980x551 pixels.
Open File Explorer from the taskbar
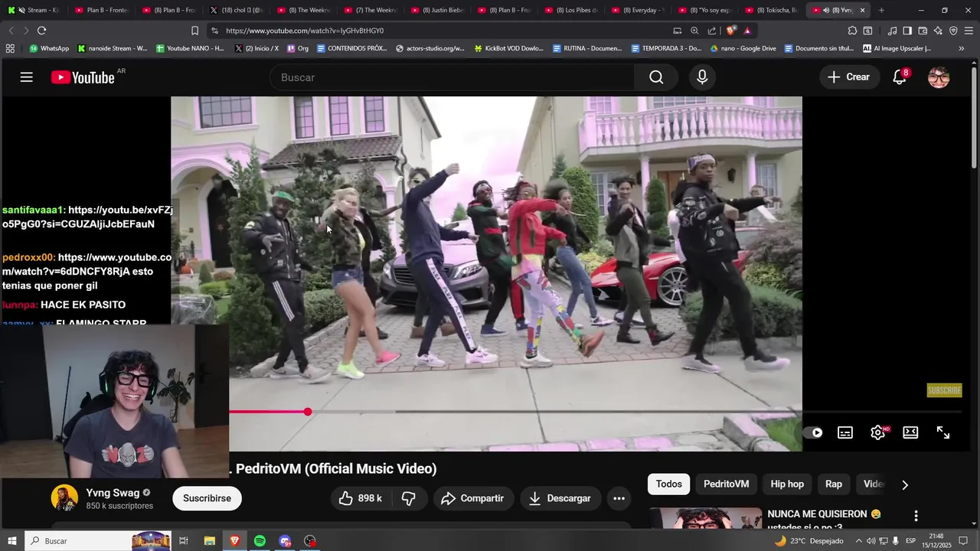209,541
